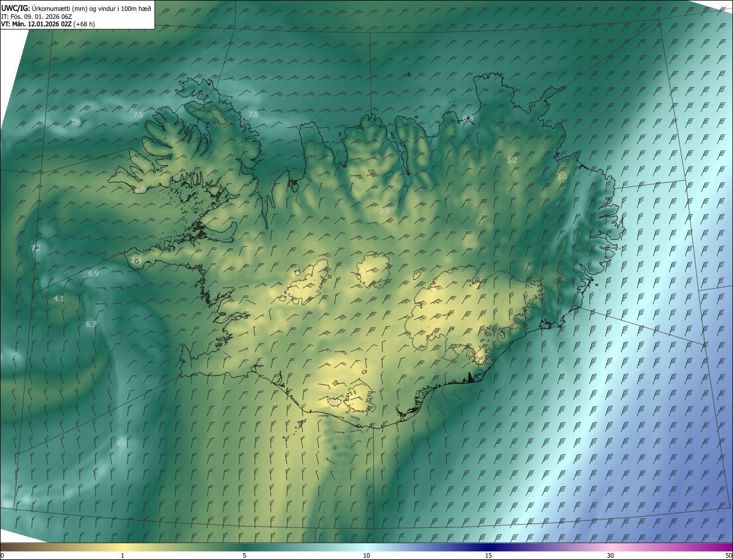
Task: Click the 8.1 value label southwest of Iceland
Action: pyautogui.click(x=121, y=443)
